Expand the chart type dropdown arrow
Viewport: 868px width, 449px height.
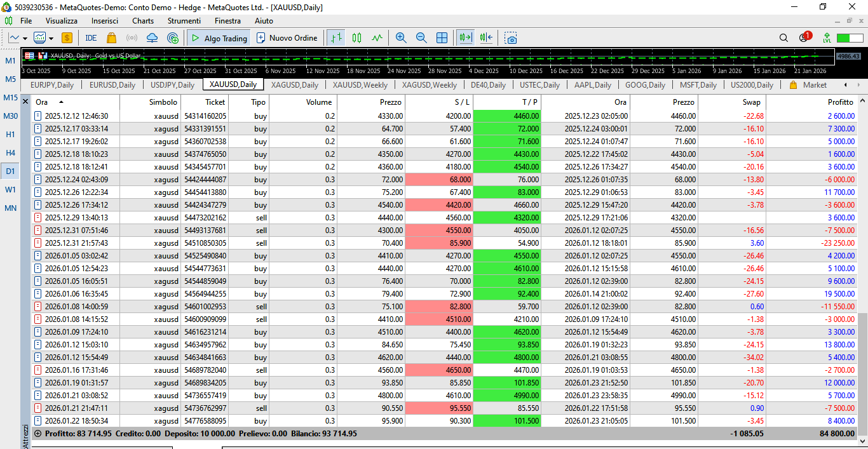25,38
